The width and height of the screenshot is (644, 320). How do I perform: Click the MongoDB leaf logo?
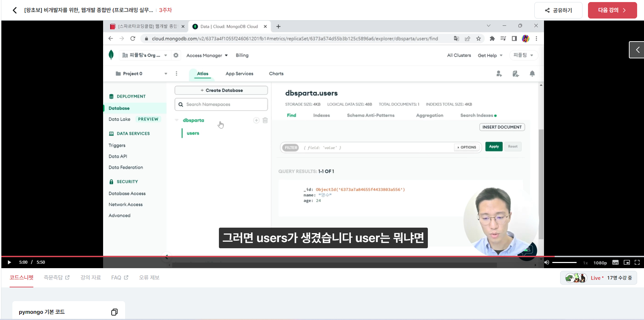(111, 55)
